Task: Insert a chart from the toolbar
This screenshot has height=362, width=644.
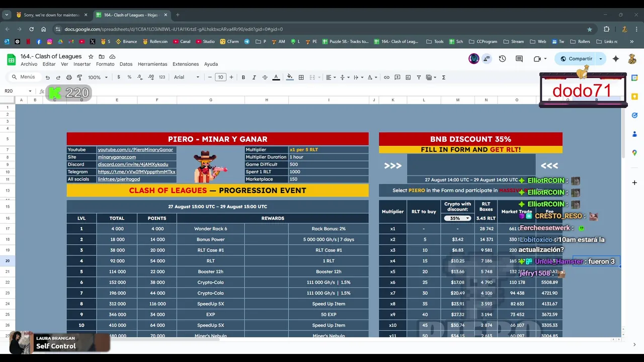Action: [408, 77]
